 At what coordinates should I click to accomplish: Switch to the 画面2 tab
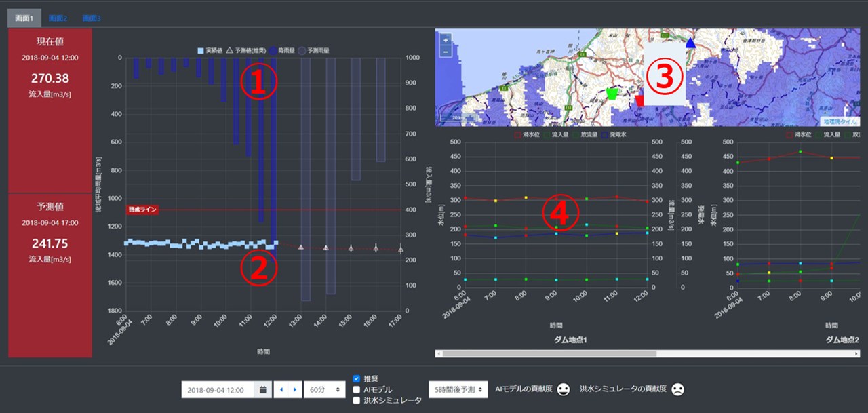58,18
